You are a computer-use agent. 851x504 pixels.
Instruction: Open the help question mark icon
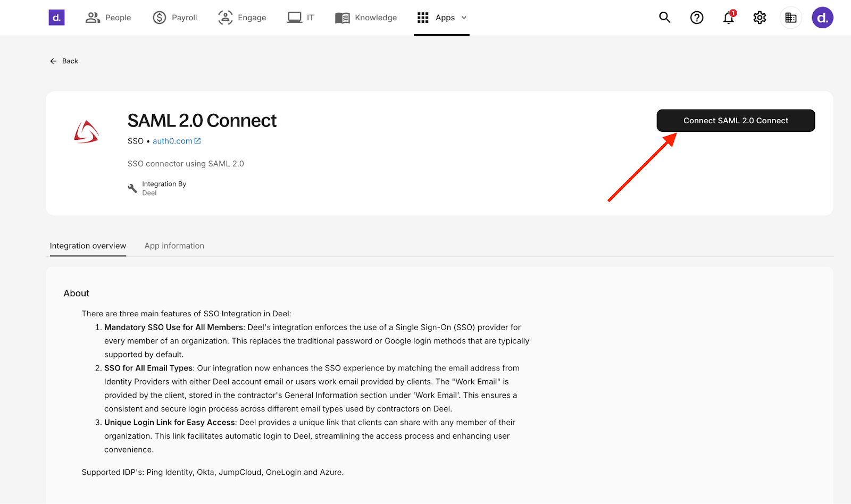pos(697,18)
